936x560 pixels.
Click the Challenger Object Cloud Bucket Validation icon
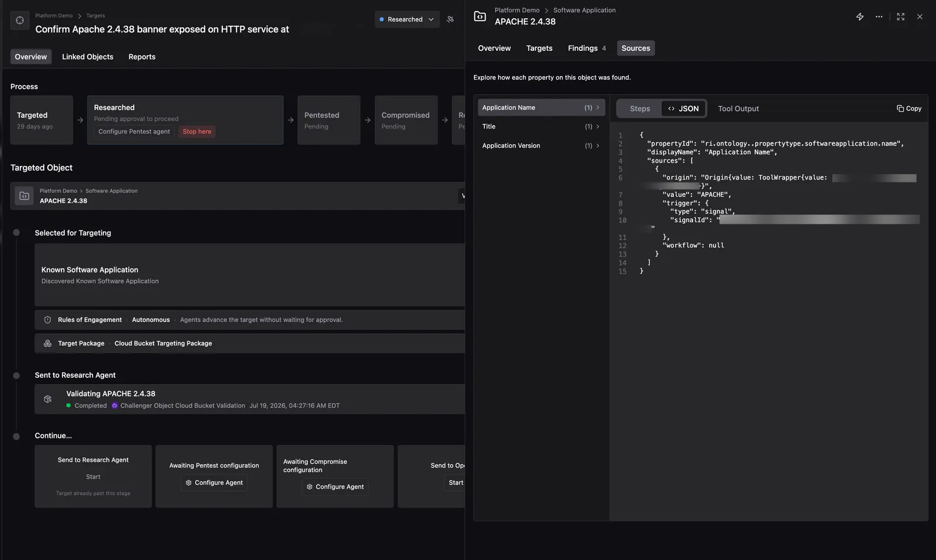[115, 406]
